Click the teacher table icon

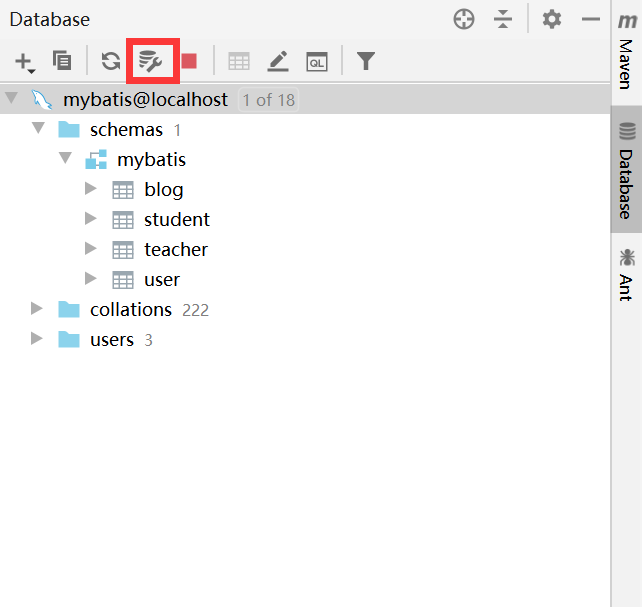coord(123,250)
